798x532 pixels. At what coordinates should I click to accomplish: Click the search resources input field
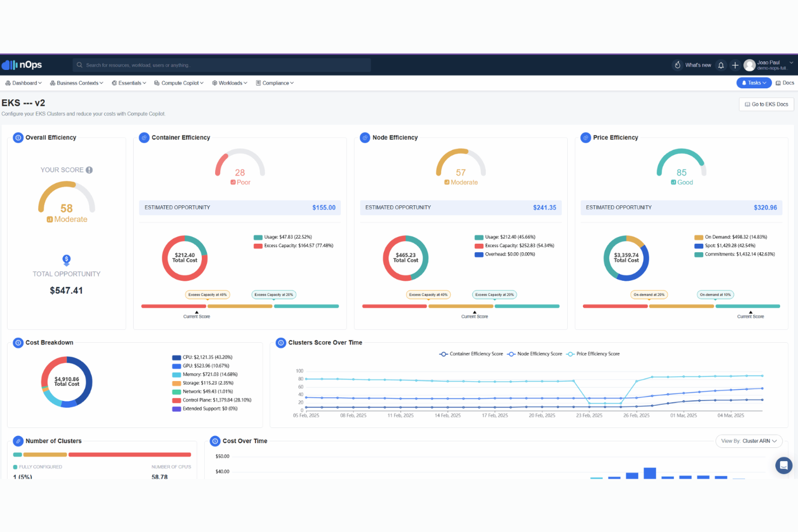221,65
